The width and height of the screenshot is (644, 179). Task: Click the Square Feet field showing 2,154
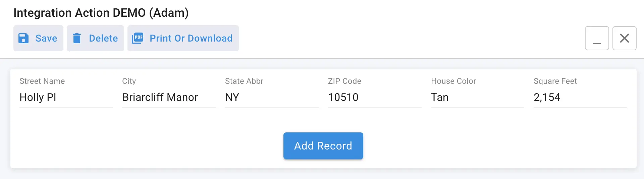click(x=580, y=98)
